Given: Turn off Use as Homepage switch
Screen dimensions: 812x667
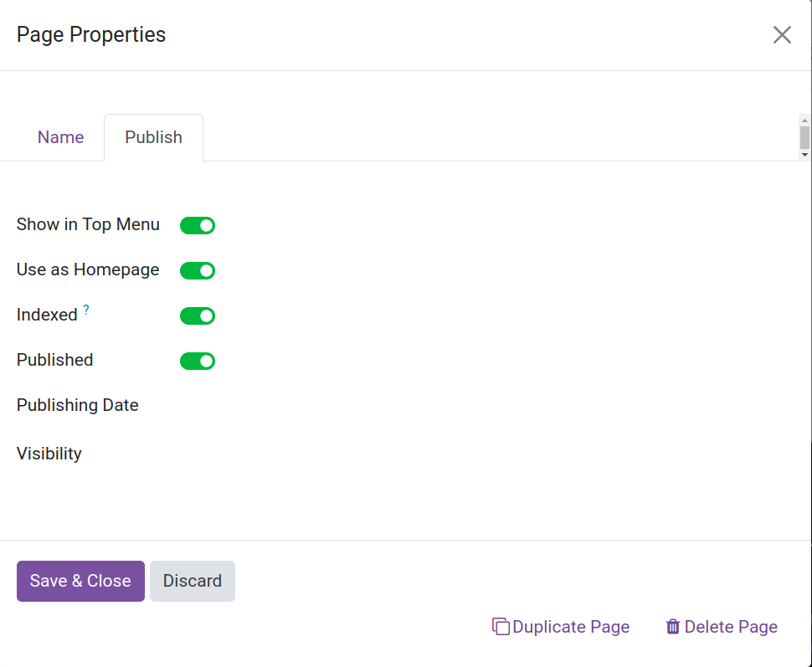Looking at the screenshot, I should point(198,270).
